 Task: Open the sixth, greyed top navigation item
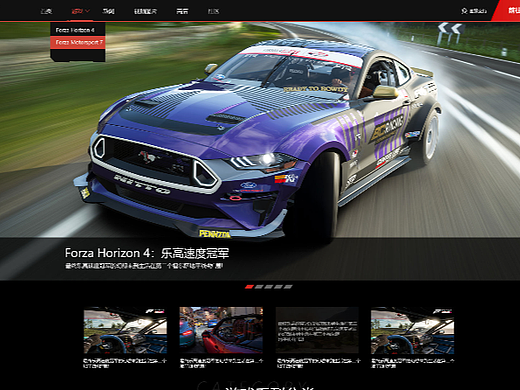(213, 11)
